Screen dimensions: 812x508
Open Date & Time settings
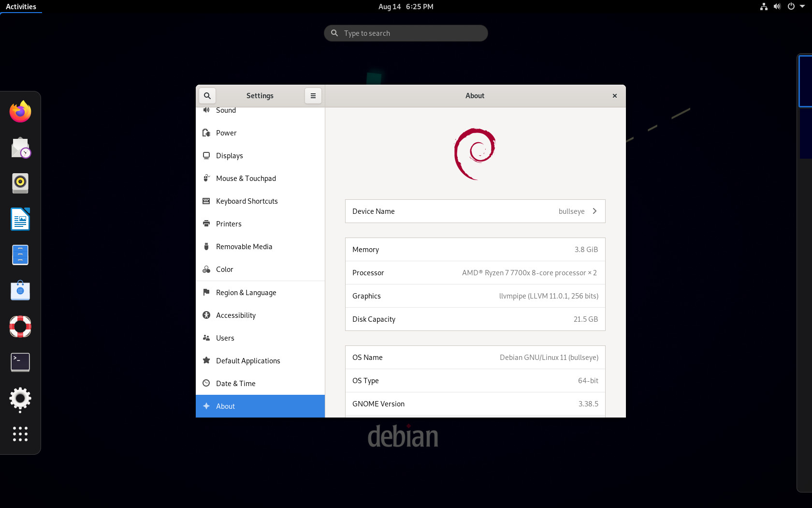click(x=260, y=384)
